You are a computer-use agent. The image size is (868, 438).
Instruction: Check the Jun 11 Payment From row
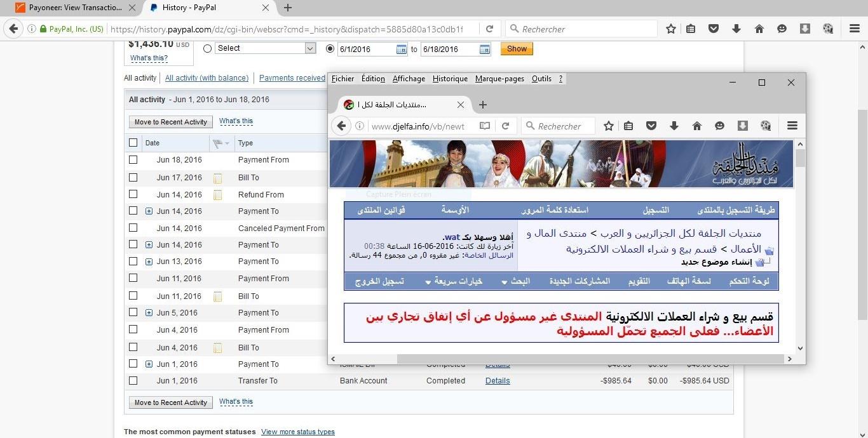(x=133, y=278)
